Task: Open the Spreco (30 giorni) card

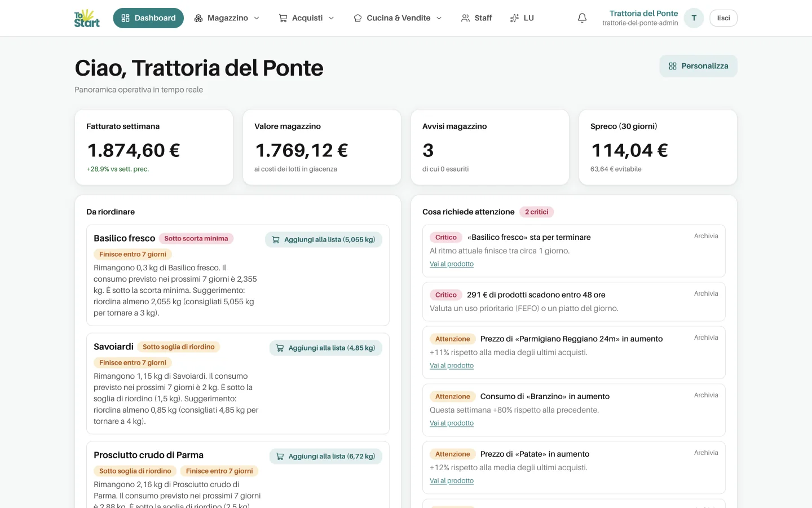Action: [658, 147]
